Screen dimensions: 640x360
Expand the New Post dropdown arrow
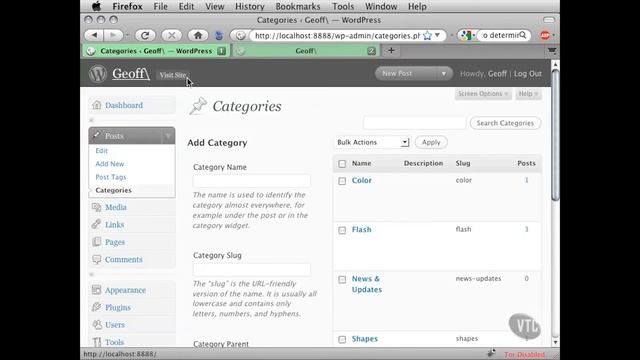pyautogui.click(x=444, y=74)
